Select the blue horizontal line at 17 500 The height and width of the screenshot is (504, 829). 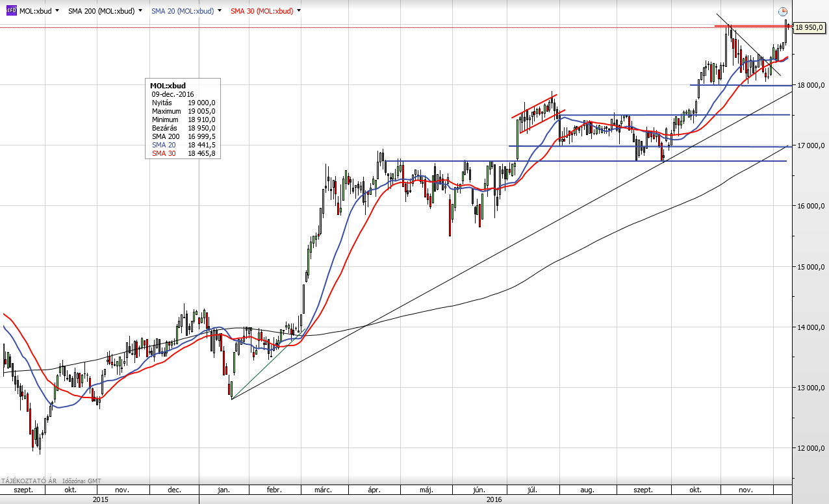(676, 115)
